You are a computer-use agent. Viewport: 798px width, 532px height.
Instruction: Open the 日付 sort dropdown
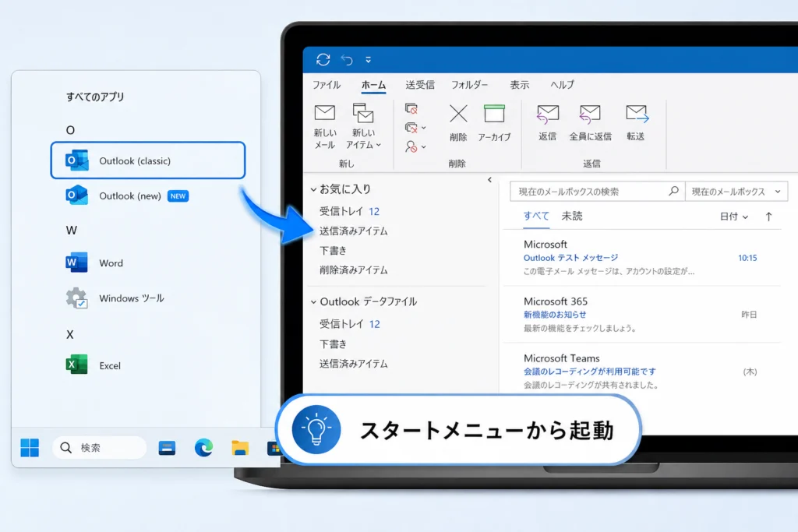(734, 217)
